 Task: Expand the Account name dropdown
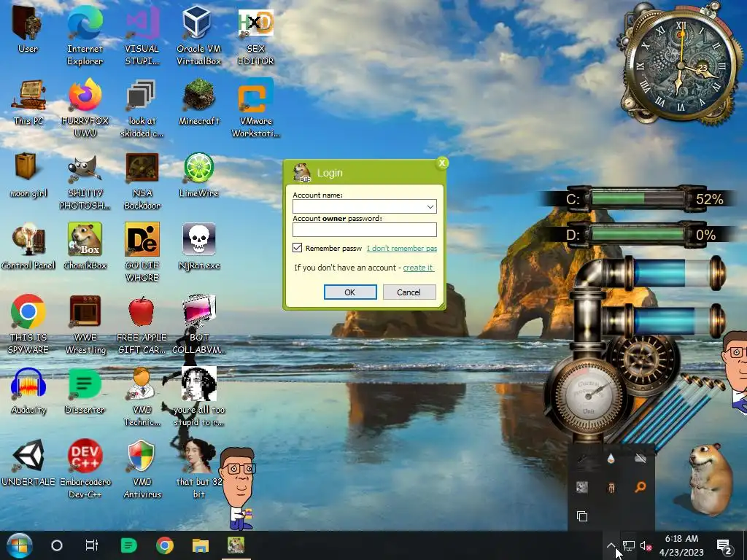[x=430, y=206]
